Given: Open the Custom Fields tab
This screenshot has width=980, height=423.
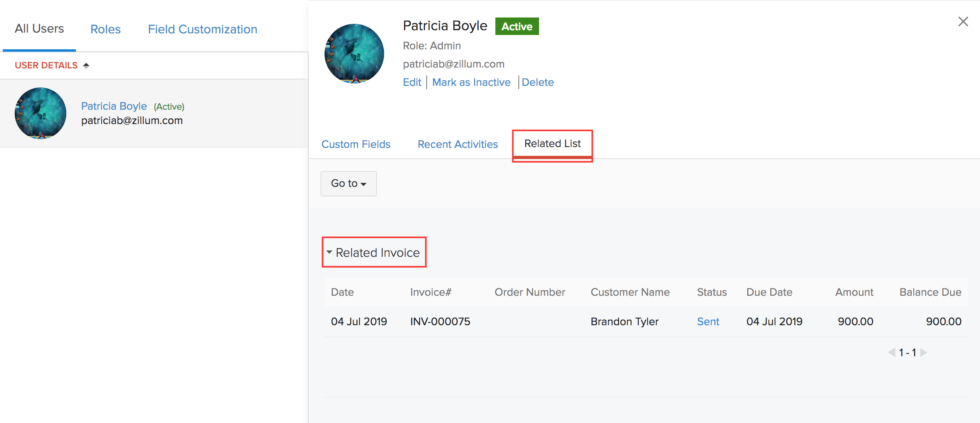Looking at the screenshot, I should coord(356,144).
